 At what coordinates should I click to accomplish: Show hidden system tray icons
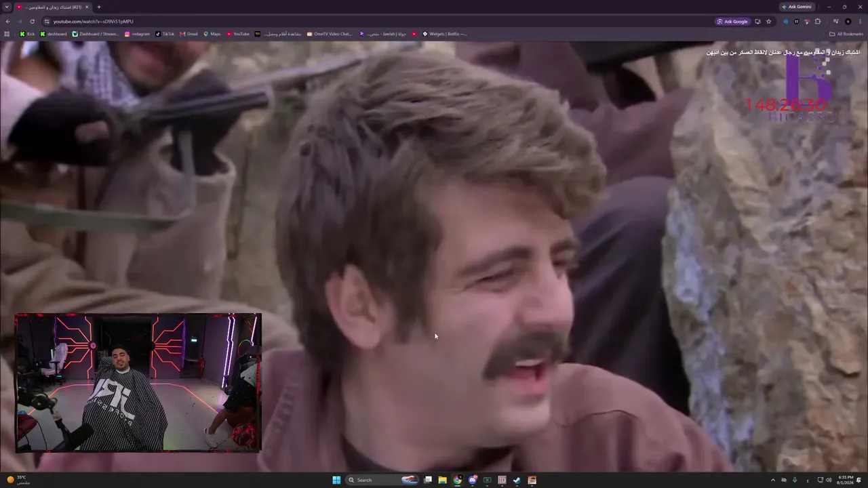point(773,480)
